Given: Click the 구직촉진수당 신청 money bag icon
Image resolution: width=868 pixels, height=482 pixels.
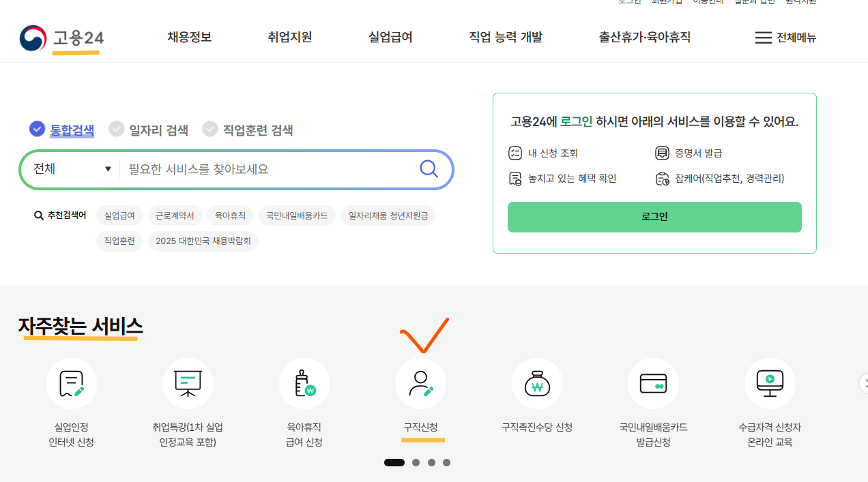Looking at the screenshot, I should 537,383.
